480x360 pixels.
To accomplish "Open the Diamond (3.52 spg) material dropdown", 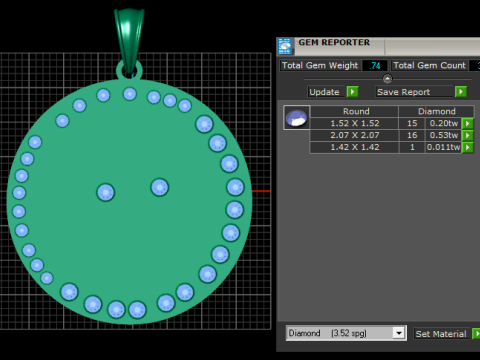I will coord(398,333).
